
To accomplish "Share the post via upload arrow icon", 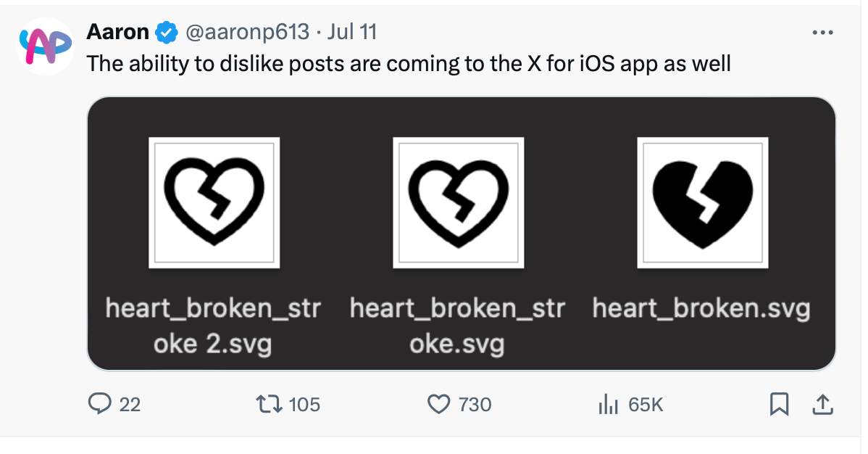I will (822, 404).
